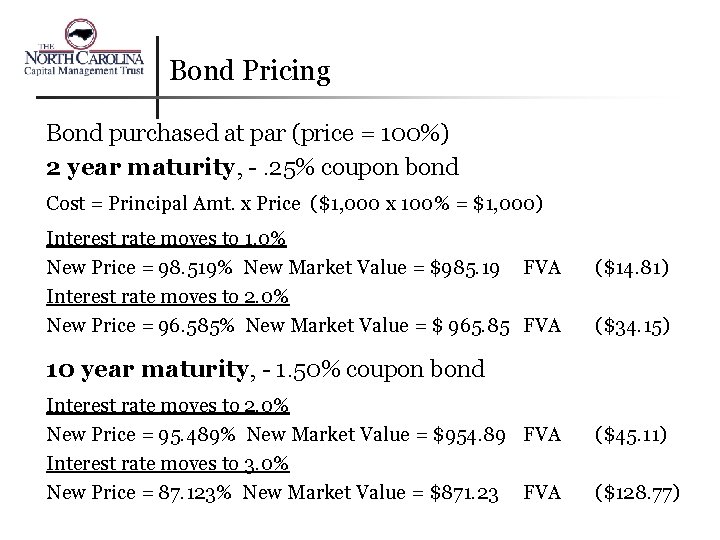Select the '2 year maturity' heading

point(141,167)
